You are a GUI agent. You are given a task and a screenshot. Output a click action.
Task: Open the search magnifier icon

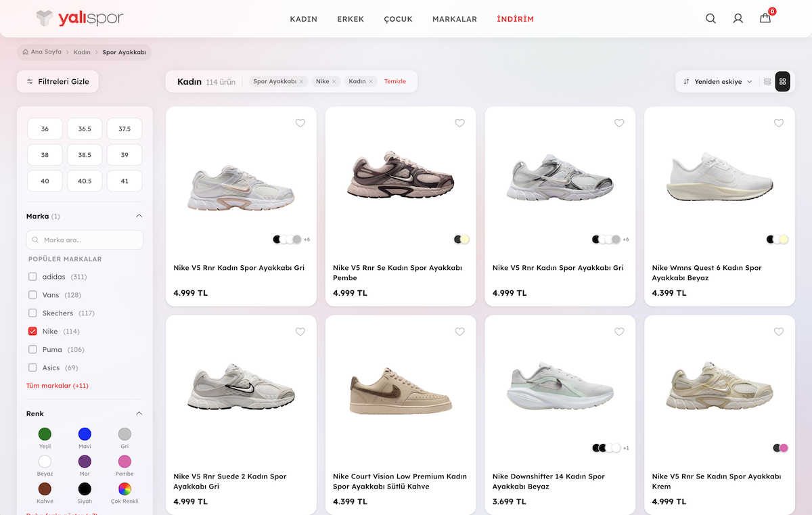coord(710,19)
